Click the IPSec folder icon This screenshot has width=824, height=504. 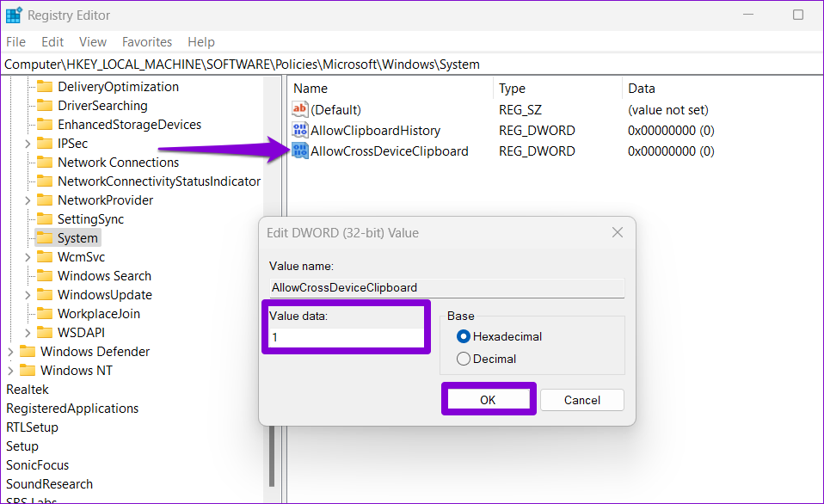(44, 143)
